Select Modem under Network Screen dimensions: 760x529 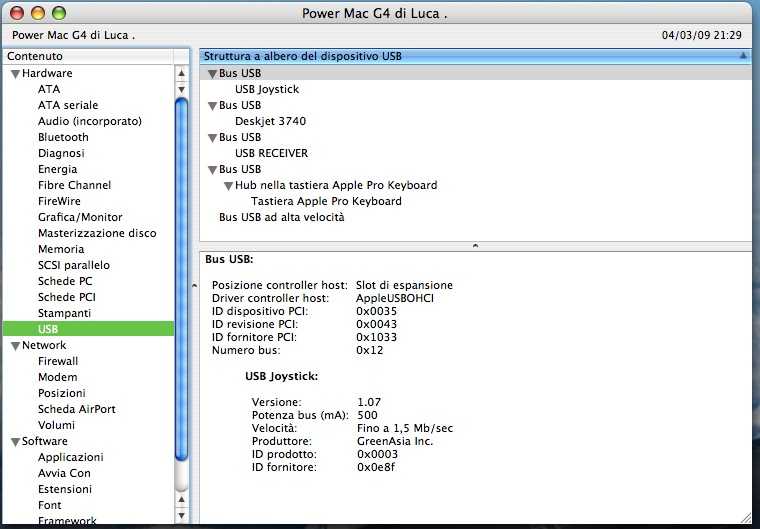[57, 377]
